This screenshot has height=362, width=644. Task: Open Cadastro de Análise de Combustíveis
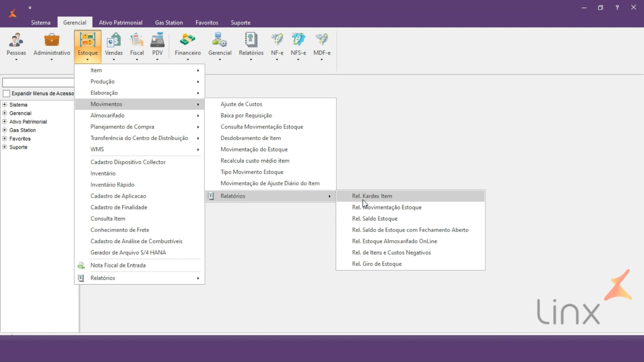tap(139, 241)
